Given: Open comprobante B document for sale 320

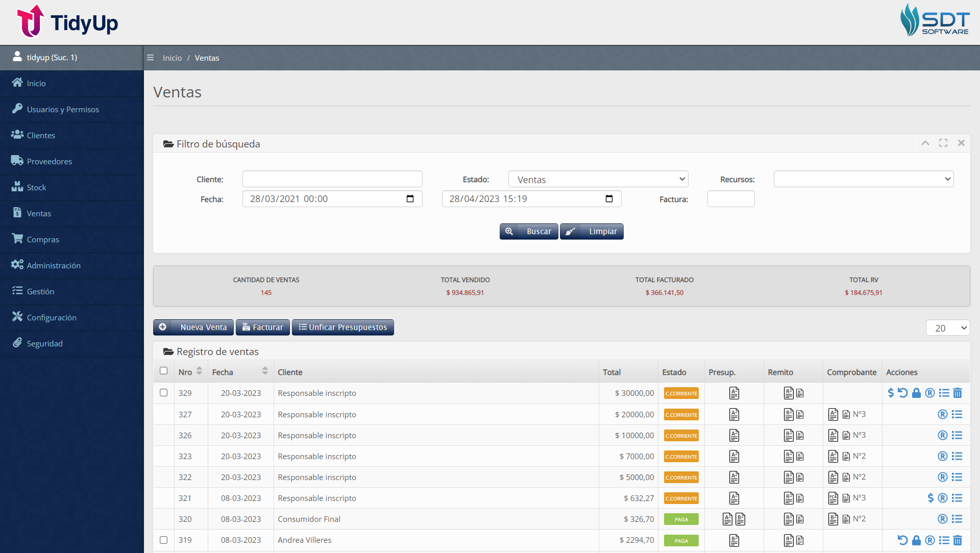Looking at the screenshot, I should (833, 519).
